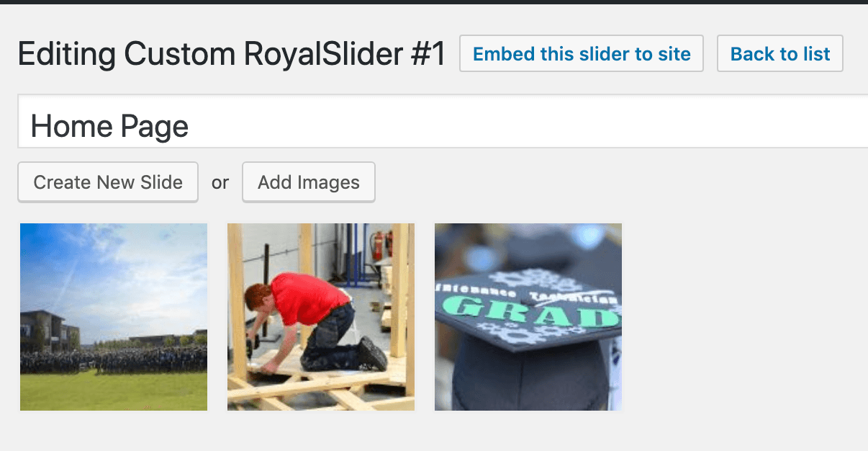868x451 pixels.
Task: Open the Add Images button
Action: [x=309, y=182]
